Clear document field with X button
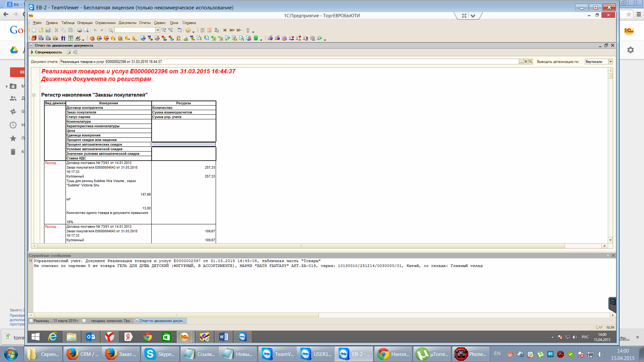644x362 pixels. click(526, 62)
